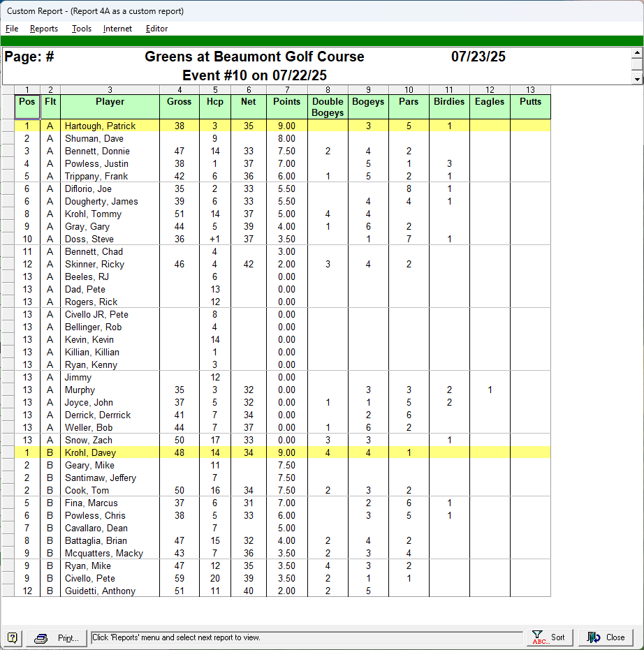Open the Internet menu
This screenshot has width=644, height=650.
117,29
